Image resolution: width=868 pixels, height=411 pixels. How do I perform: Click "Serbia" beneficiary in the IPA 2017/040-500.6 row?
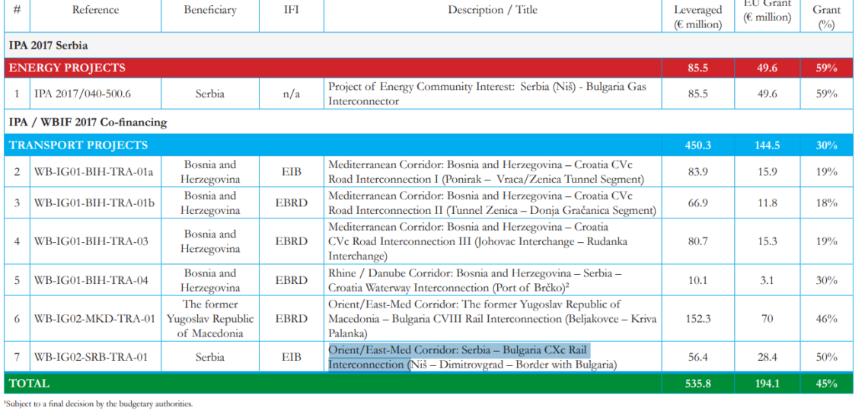pyautogui.click(x=210, y=94)
